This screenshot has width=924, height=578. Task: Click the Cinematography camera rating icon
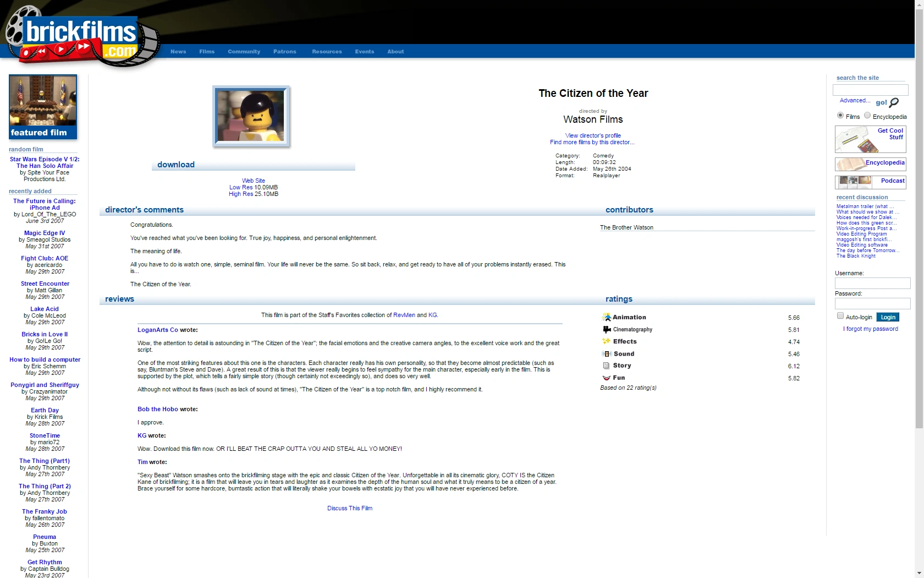tap(607, 329)
